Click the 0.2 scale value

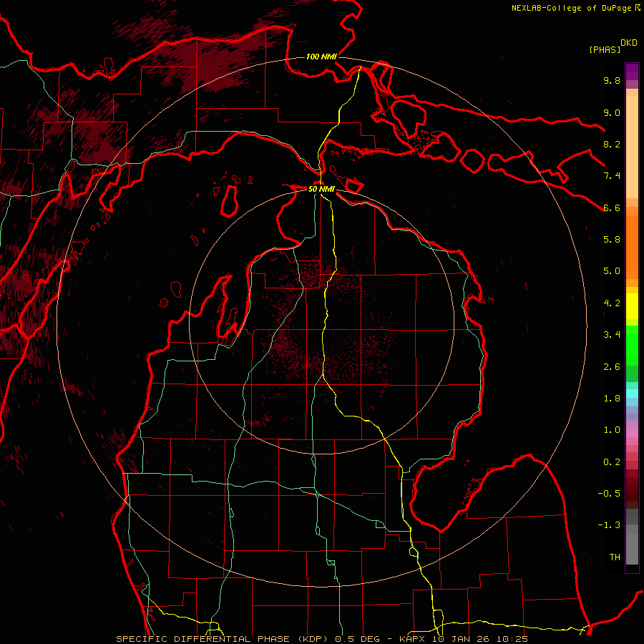pos(612,462)
